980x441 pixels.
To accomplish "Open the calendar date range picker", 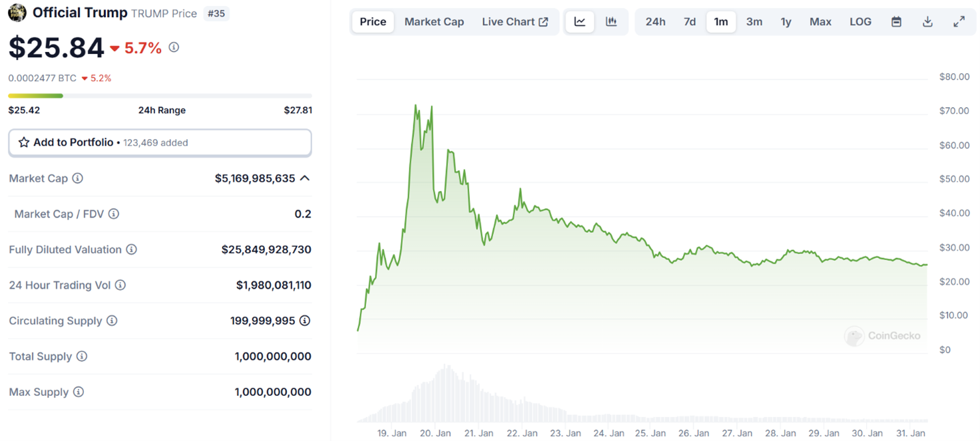I will coord(896,22).
